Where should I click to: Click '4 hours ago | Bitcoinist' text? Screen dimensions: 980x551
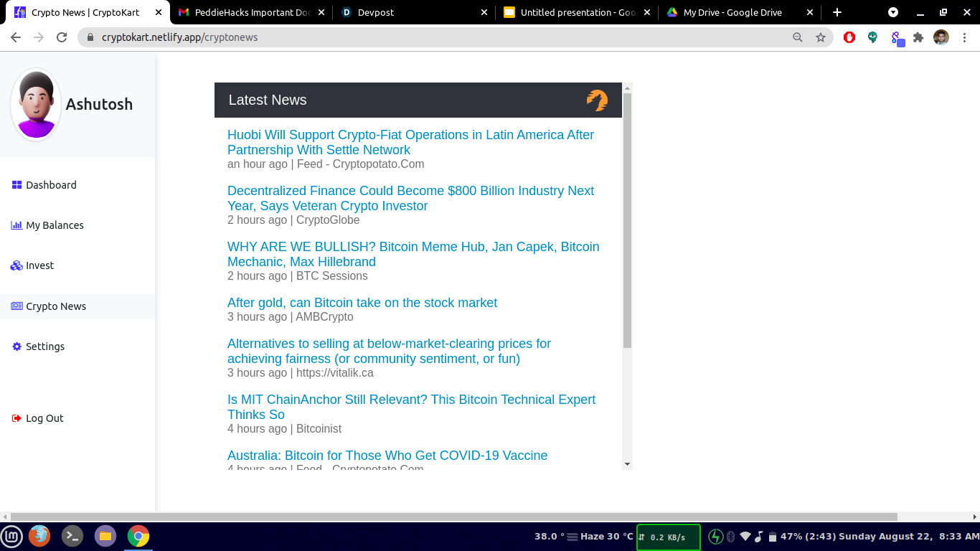pyautogui.click(x=284, y=429)
